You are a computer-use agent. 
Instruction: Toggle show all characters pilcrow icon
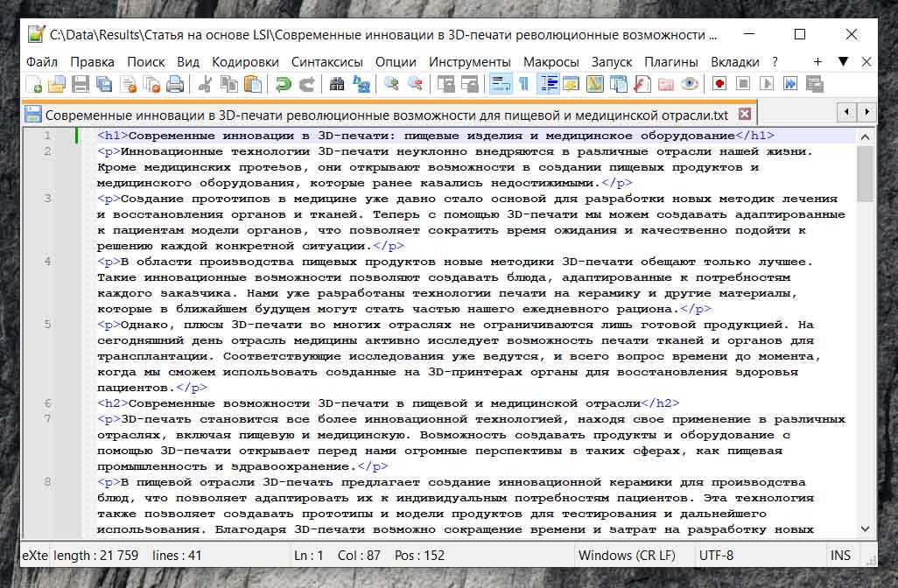[523, 84]
